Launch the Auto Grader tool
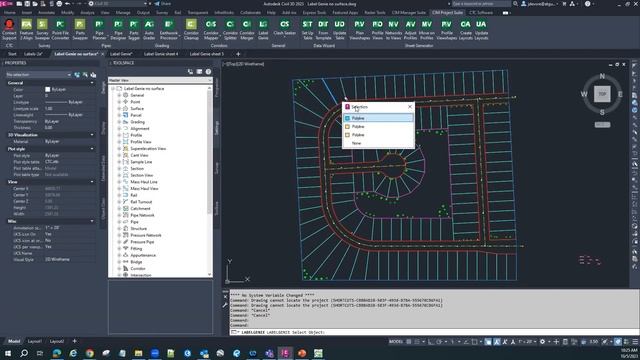This screenshot has height=360, width=640. point(149,29)
